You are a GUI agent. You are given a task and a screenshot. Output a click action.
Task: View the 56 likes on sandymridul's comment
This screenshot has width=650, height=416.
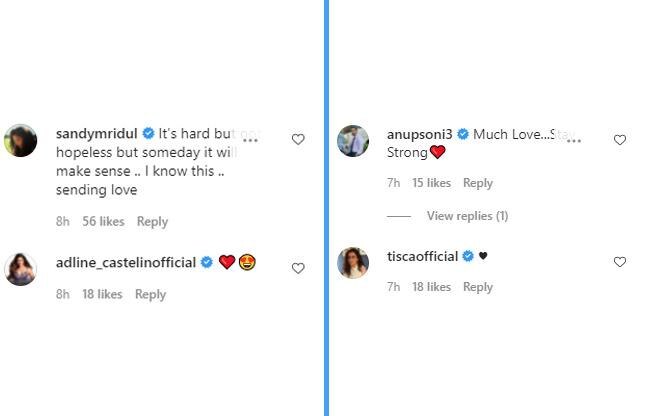click(103, 221)
